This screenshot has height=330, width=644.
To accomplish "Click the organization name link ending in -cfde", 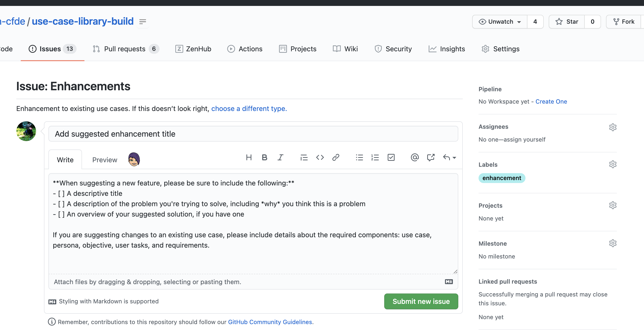I will (13, 21).
